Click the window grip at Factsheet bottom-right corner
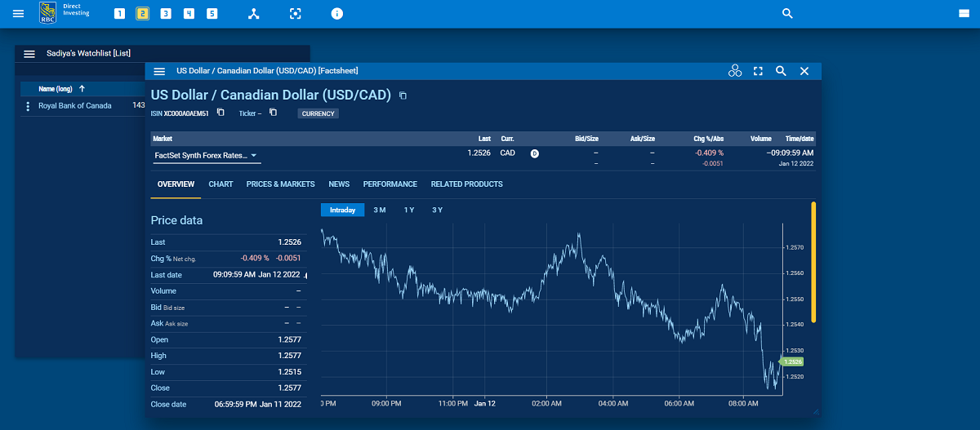The image size is (980, 430). click(x=814, y=410)
